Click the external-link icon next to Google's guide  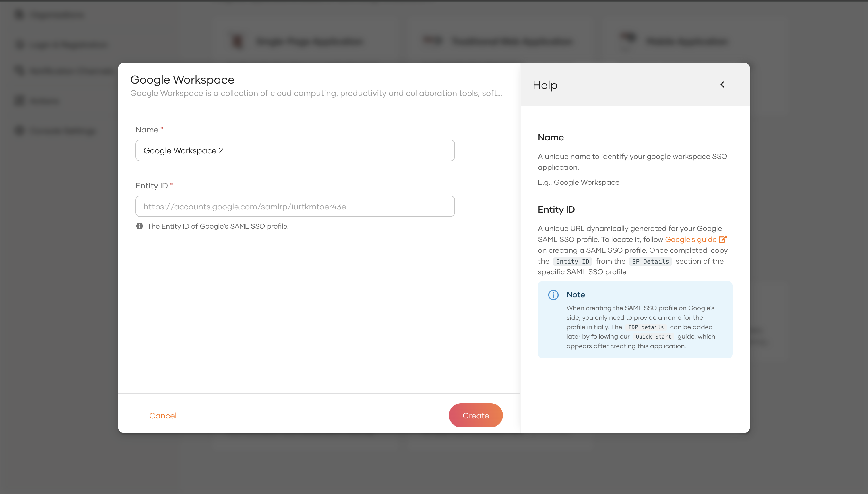pos(723,239)
